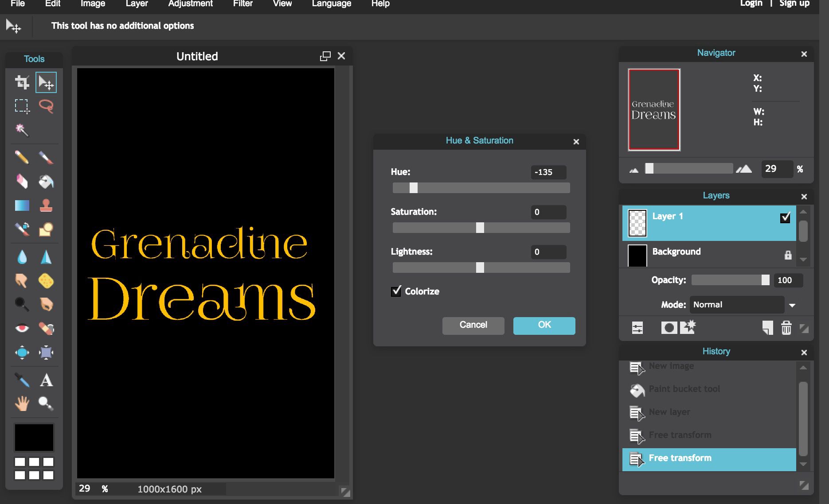
Task: Click the Saturation slider handle
Action: 480,228
